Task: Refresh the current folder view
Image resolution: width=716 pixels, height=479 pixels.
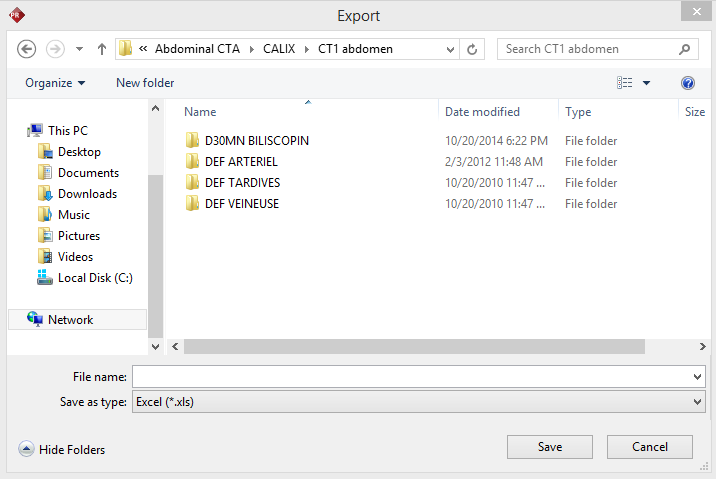Action: pos(472,49)
